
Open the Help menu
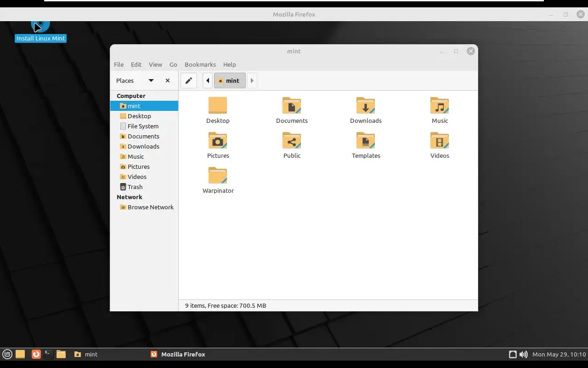pyautogui.click(x=229, y=64)
